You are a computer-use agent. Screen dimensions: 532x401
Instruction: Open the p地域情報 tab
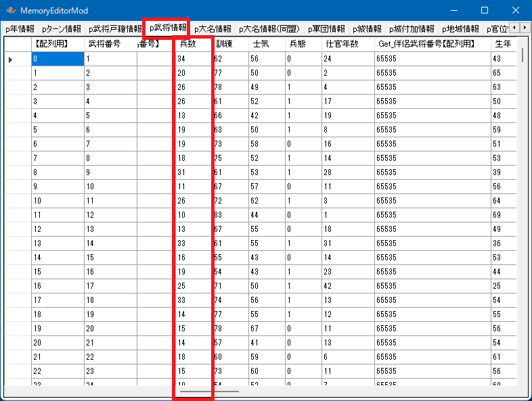[460, 29]
